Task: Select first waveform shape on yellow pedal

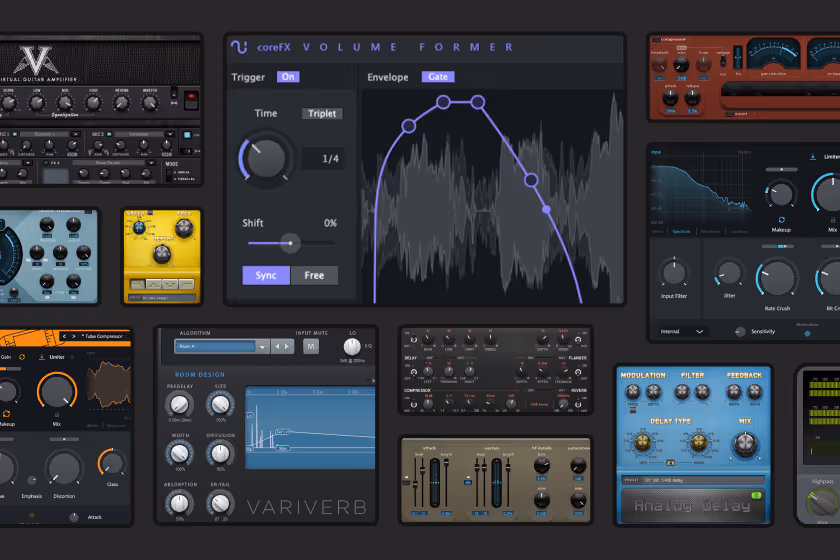Action: (x=138, y=284)
